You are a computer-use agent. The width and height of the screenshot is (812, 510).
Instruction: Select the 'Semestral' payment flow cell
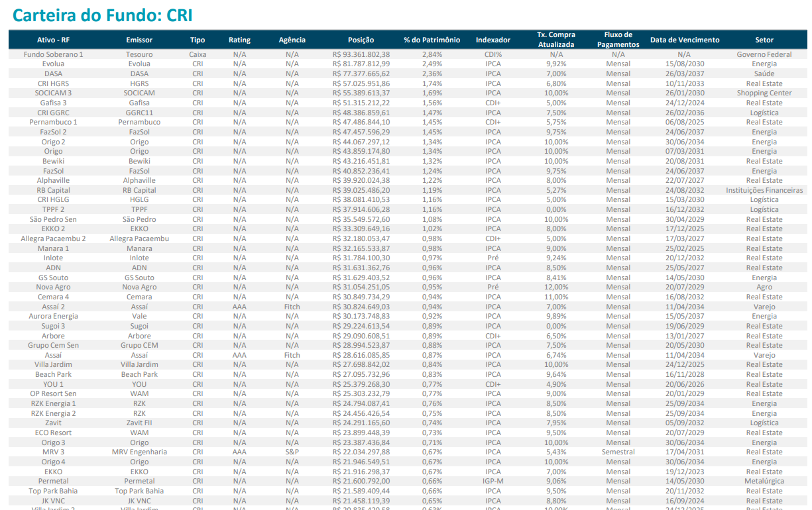tap(618, 452)
